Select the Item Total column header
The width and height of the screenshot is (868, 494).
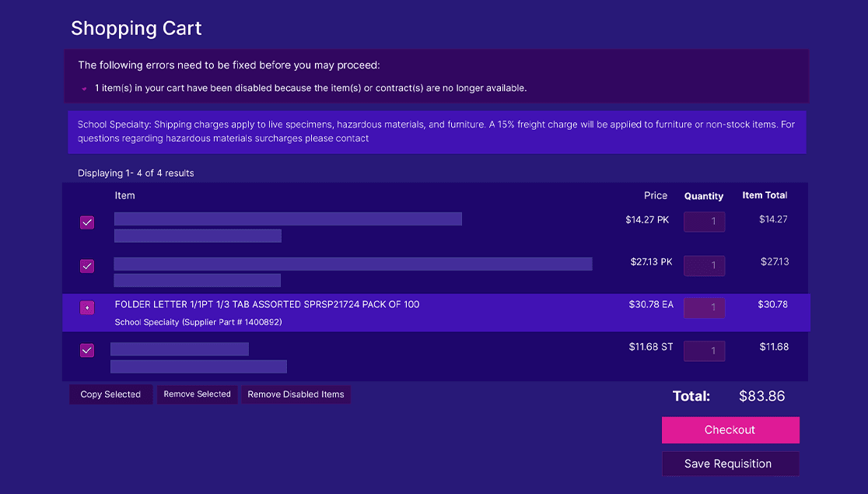[764, 195]
